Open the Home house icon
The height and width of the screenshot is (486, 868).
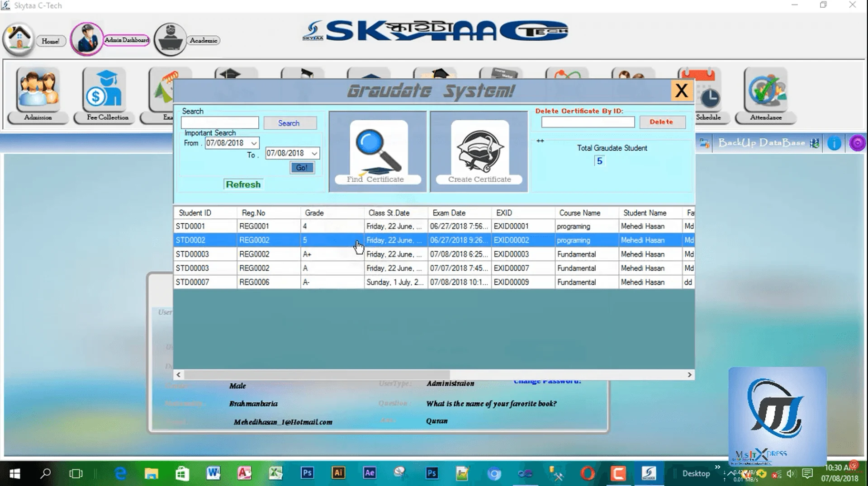pyautogui.click(x=19, y=39)
